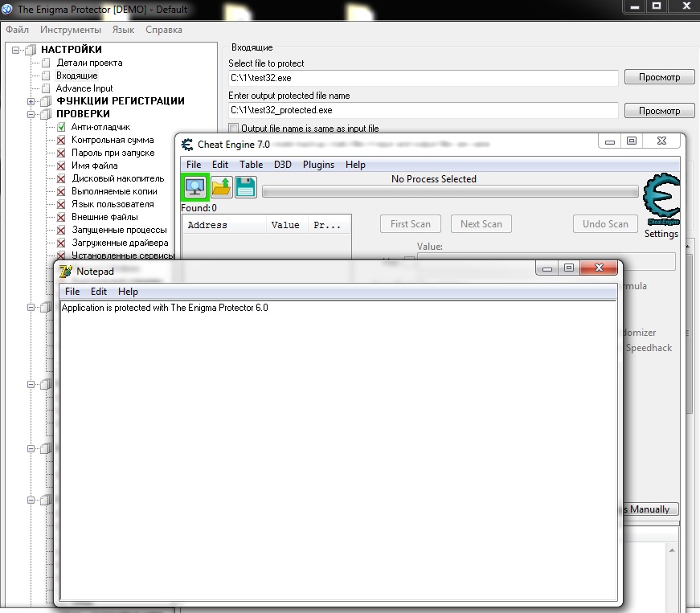Click Undo Scan button
700x613 pixels.
click(605, 224)
